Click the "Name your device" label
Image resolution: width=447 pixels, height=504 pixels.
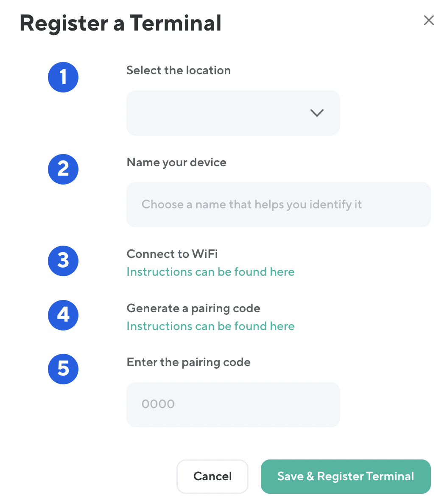point(176,162)
